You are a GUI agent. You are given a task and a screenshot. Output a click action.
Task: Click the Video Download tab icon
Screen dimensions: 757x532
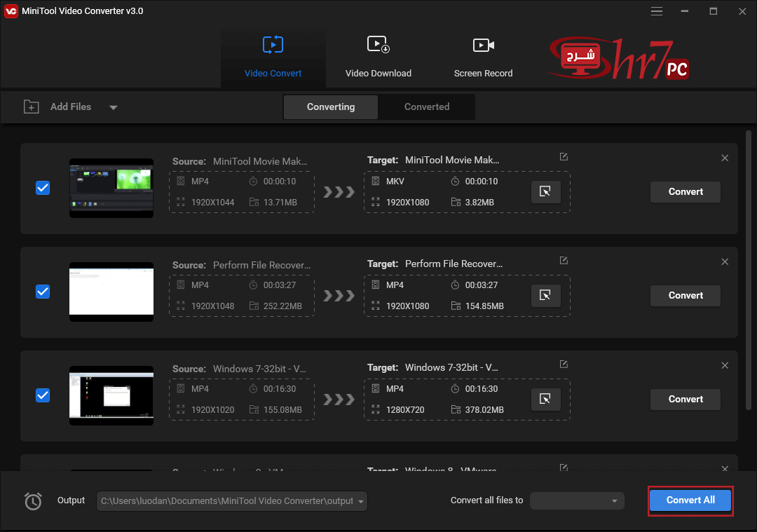click(378, 45)
